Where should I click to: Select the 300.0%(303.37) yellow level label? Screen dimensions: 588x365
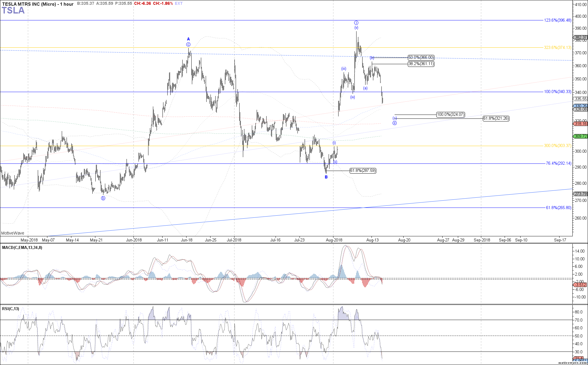click(558, 146)
